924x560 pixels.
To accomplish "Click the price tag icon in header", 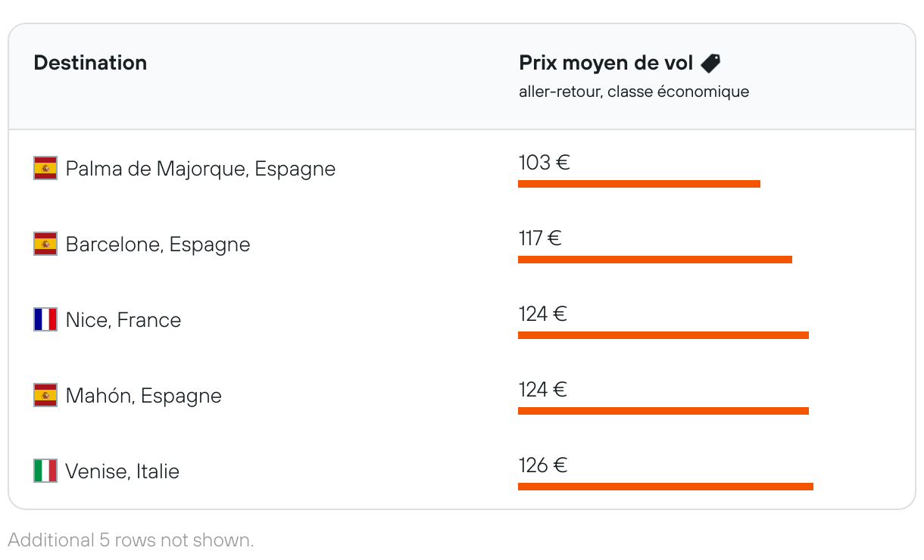I will (710, 64).
